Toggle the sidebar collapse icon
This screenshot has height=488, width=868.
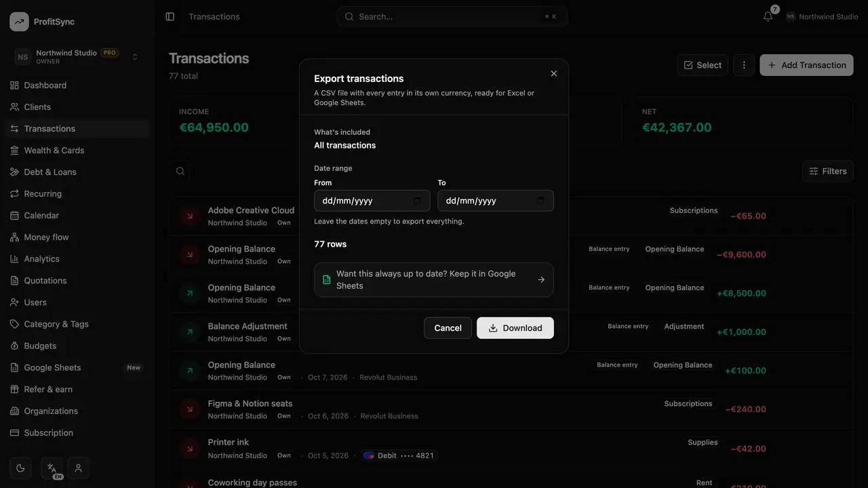click(x=170, y=16)
